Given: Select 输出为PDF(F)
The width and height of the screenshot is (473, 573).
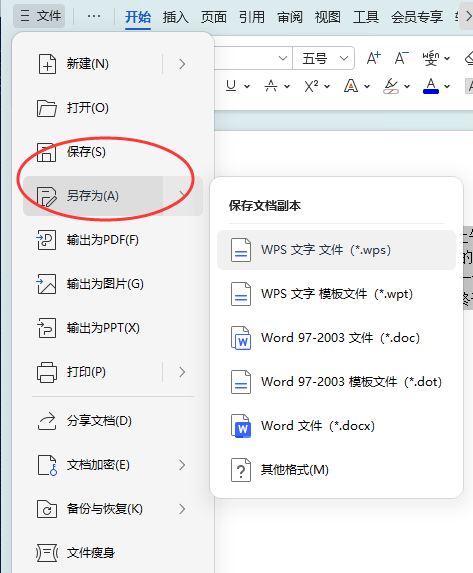Looking at the screenshot, I should pyautogui.click(x=113, y=240).
